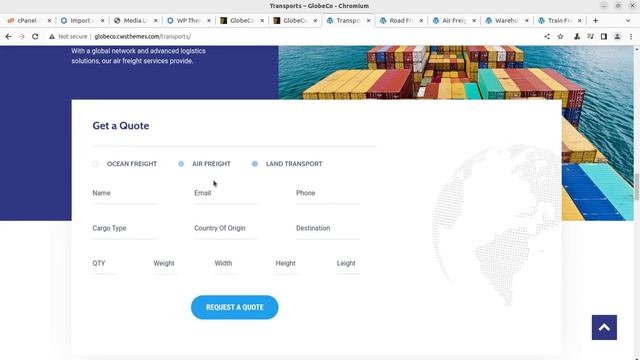640x360 pixels.
Task: Bookmark the page with star icon
Action: point(560,36)
